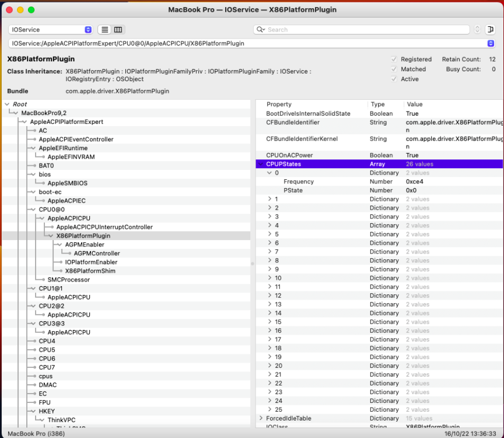Collapse dictionary entry 0 in CPUPStates

pyautogui.click(x=269, y=173)
